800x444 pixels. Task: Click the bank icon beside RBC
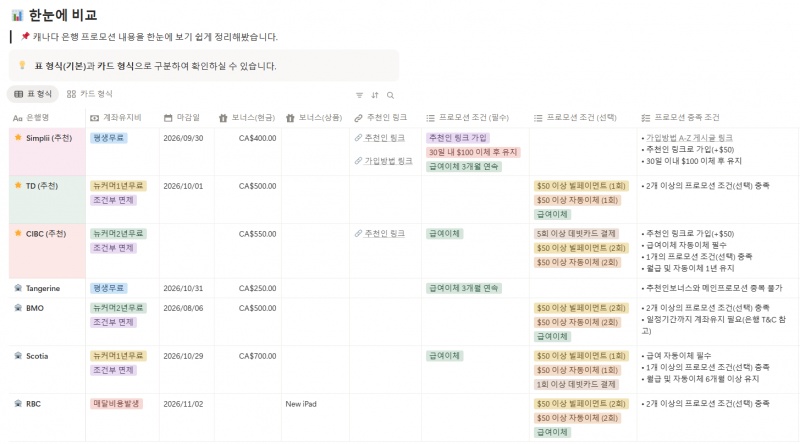[18, 404]
